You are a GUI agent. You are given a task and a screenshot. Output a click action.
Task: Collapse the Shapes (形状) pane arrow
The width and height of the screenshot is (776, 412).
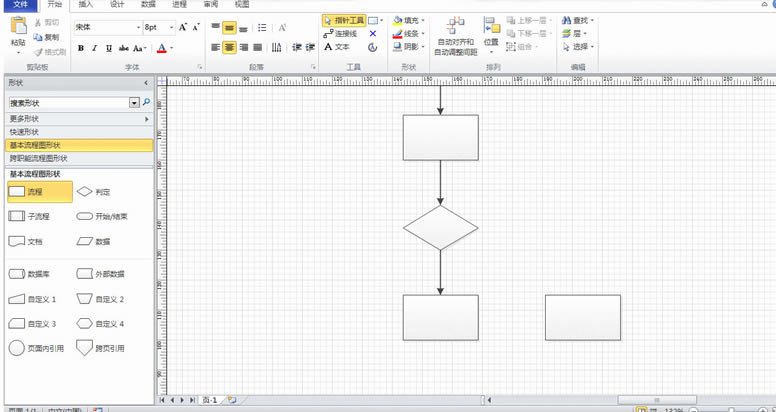point(146,83)
